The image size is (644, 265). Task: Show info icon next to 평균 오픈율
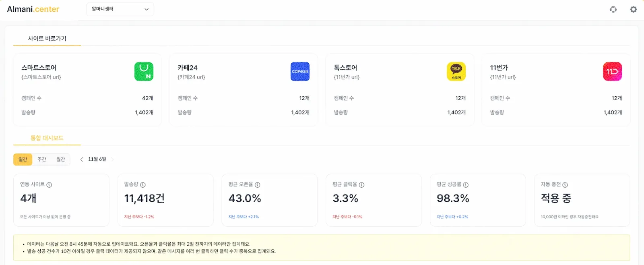coord(258,185)
